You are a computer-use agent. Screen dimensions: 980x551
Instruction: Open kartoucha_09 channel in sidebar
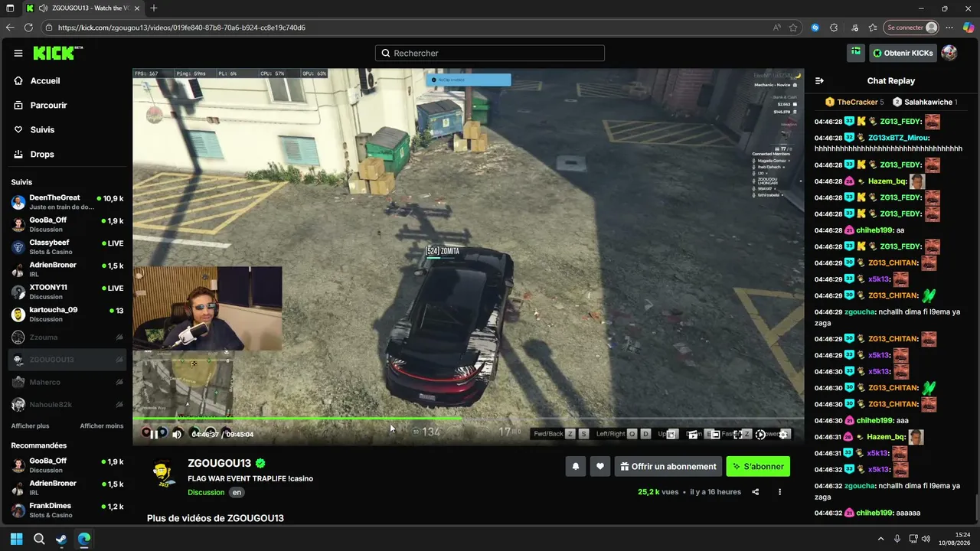67,315
